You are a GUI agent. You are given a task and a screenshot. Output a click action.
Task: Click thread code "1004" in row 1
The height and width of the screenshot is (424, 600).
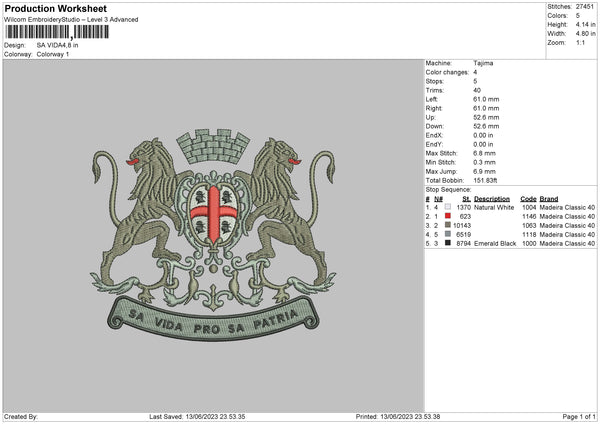[x=529, y=207]
